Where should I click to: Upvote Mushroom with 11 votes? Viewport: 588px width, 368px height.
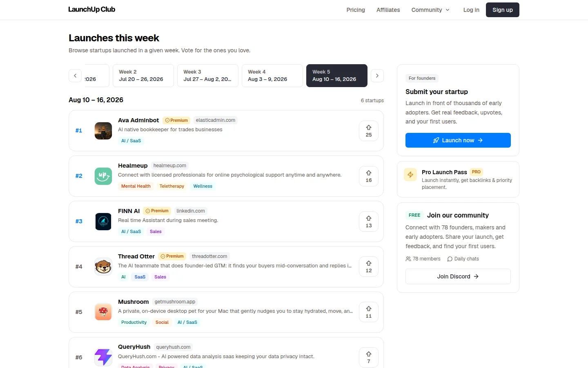click(369, 312)
